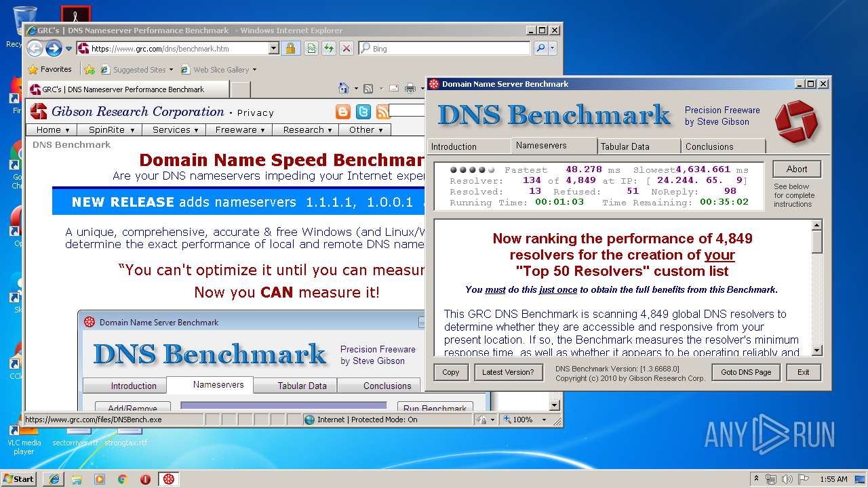Click the Print icon in IE toolbar
This screenshot has height=488, width=868.
click(410, 88)
